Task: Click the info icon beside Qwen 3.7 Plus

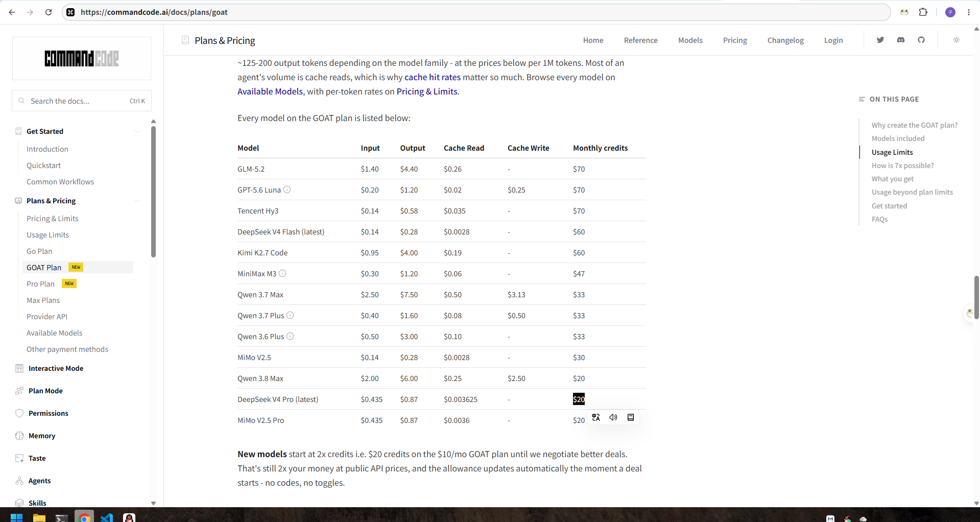Action: [290, 315]
